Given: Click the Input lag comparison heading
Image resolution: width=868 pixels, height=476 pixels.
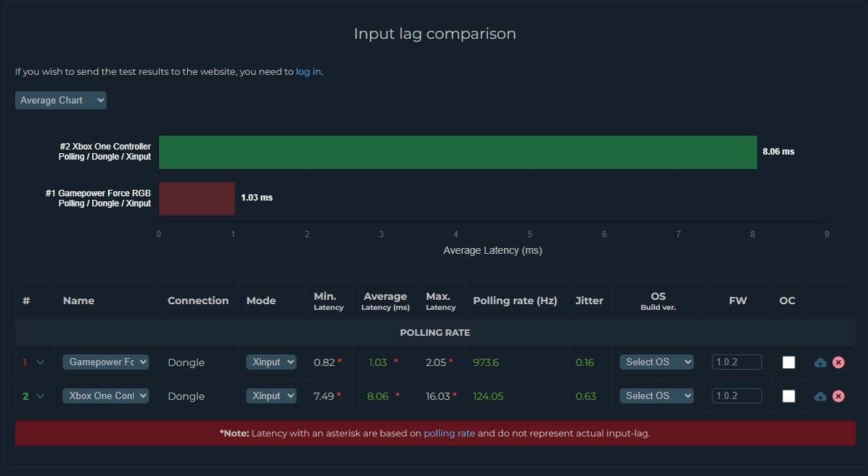Looking at the screenshot, I should tap(435, 34).
